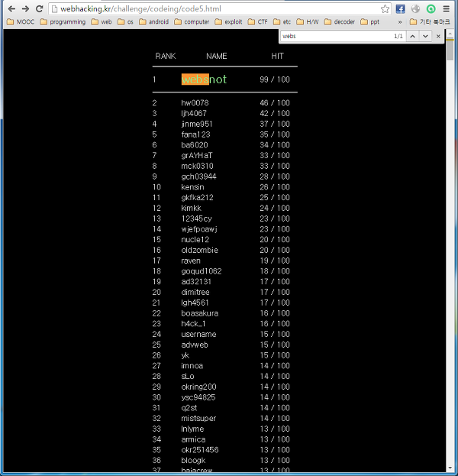Open the exploit bookmark folder

(228, 22)
